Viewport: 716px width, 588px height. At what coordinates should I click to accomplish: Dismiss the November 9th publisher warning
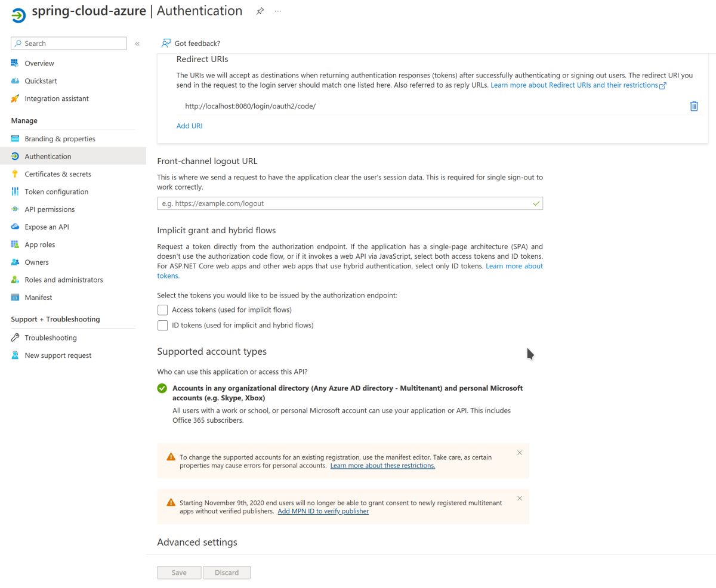520,498
